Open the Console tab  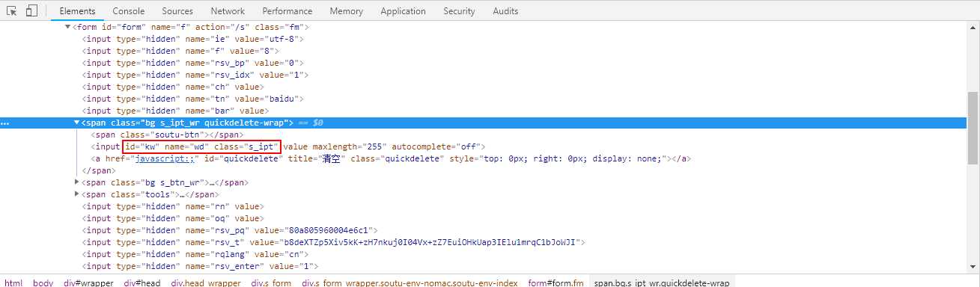click(x=129, y=11)
